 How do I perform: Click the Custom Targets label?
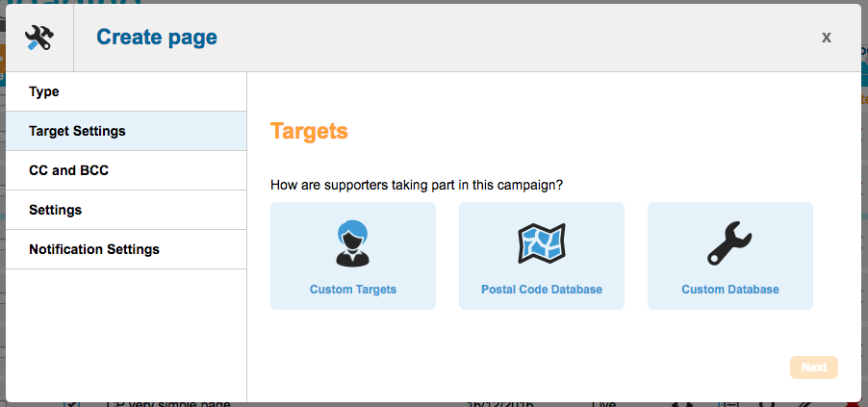[352, 290]
